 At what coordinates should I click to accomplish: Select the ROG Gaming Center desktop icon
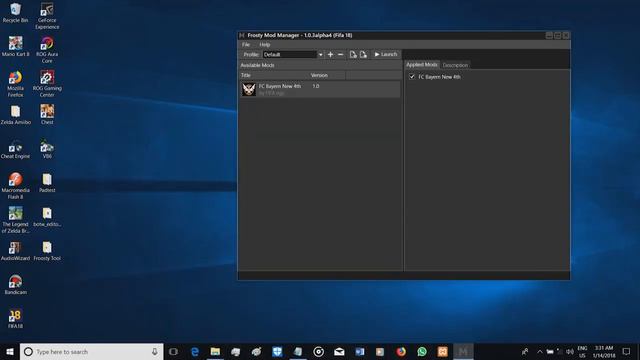tap(47, 84)
